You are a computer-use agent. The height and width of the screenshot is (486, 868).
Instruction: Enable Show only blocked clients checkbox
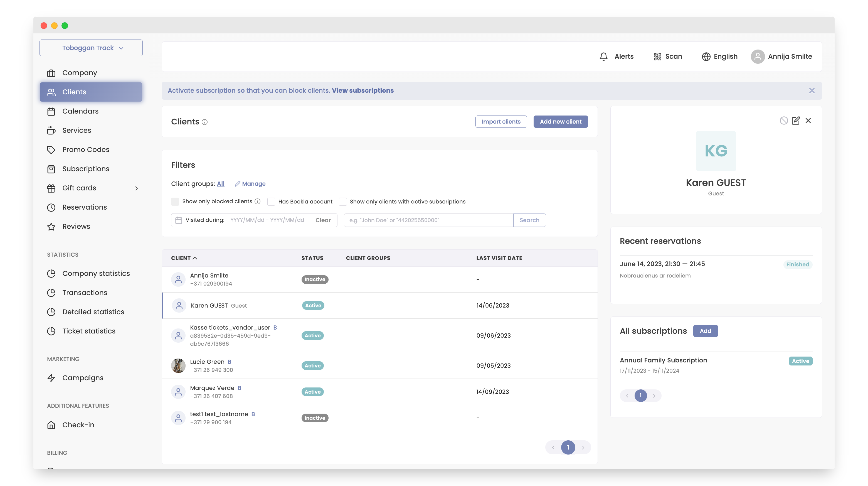[x=175, y=202]
